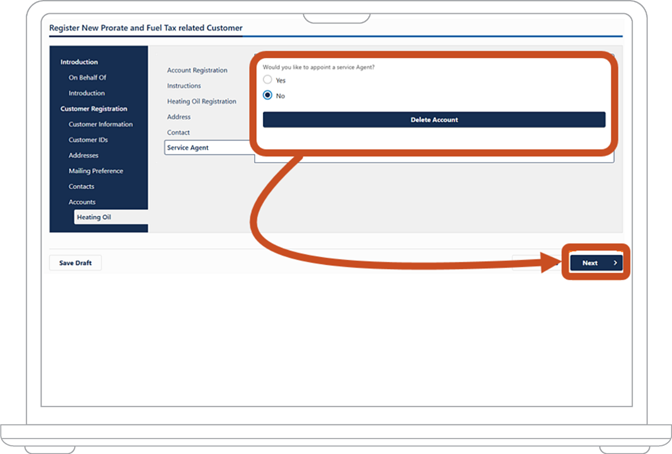Select Heating Oil account in sidebar
672x454 pixels.
[111, 217]
